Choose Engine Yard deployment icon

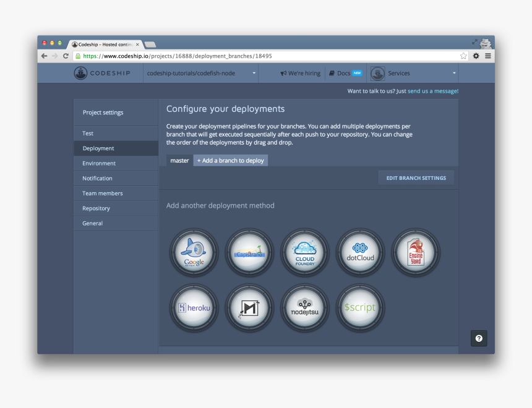416,253
